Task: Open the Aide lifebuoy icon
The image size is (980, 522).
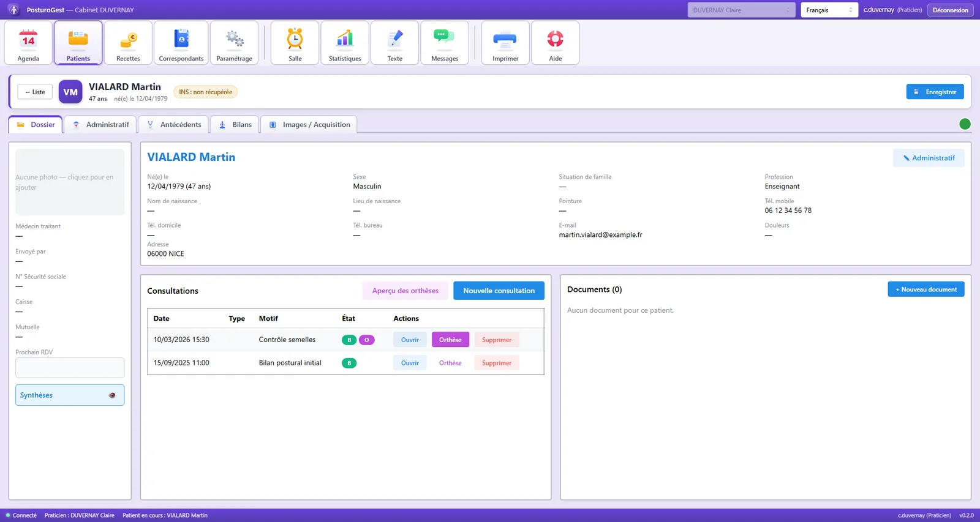Action: [x=556, y=43]
